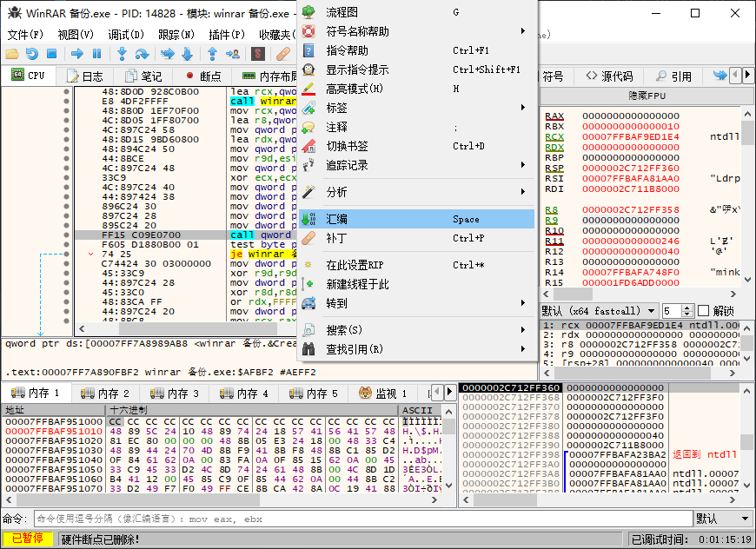
Task: Click the 已暂停 status indicator
Action: coord(28,539)
